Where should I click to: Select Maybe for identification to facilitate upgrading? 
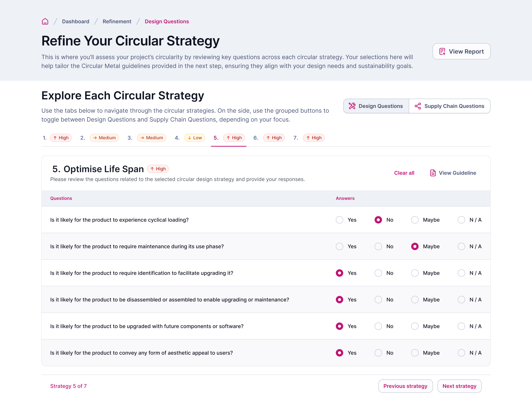pyautogui.click(x=415, y=273)
